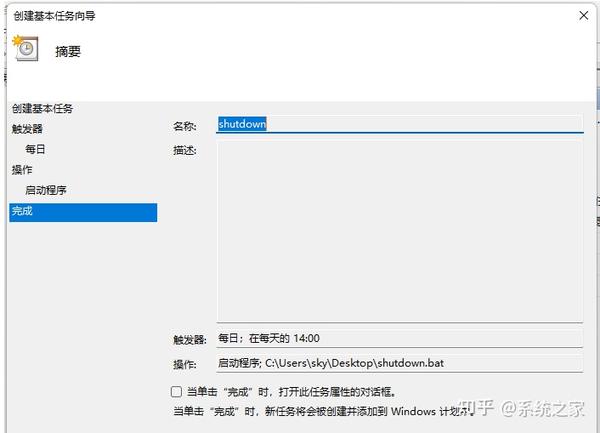Click the 操作 value with shutdown.bat path
Screen dimensions: 600x433
[399, 363]
